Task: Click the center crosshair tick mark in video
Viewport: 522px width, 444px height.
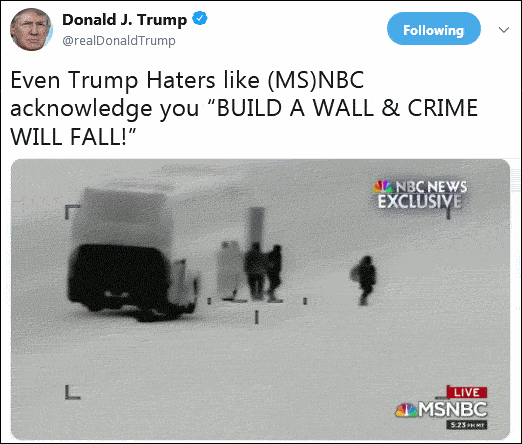Action: [257, 317]
